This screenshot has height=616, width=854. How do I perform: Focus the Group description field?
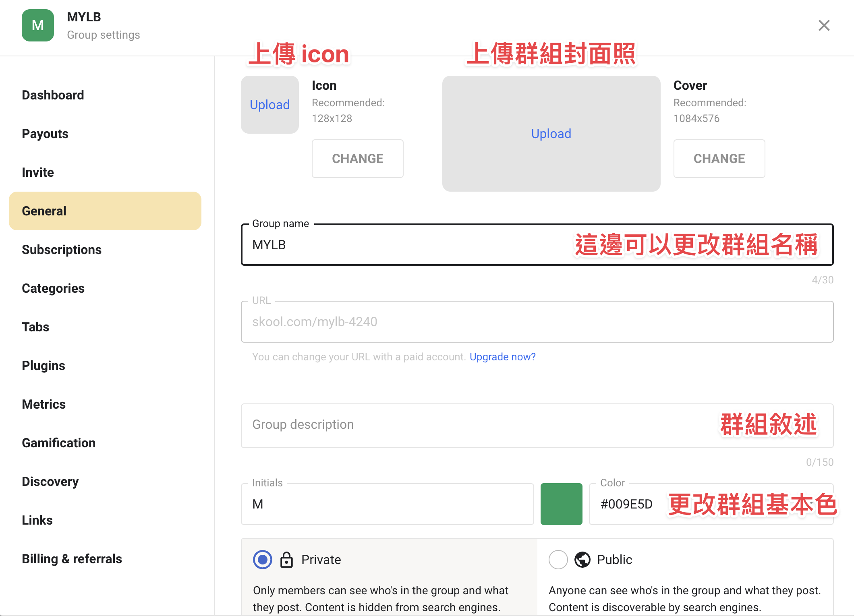[537, 426]
